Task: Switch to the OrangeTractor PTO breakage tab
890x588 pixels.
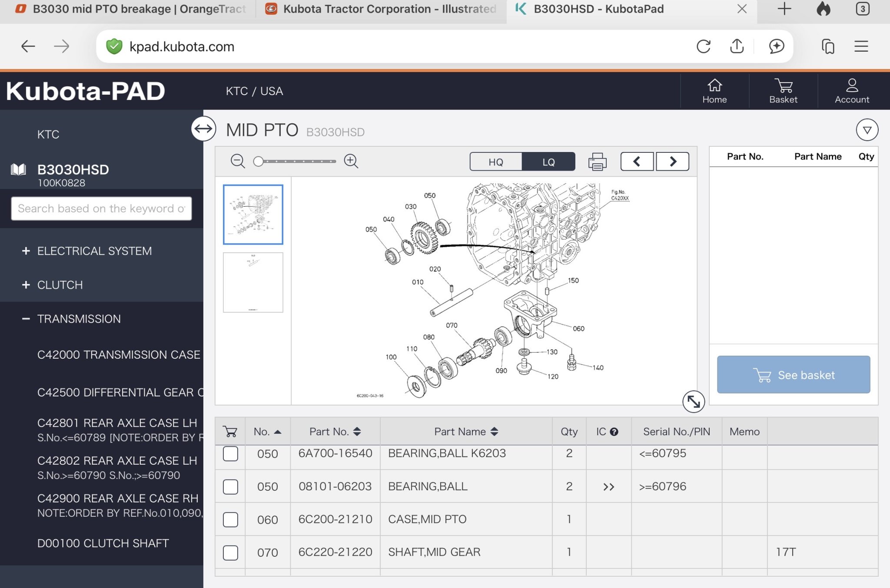Action: (x=130, y=9)
